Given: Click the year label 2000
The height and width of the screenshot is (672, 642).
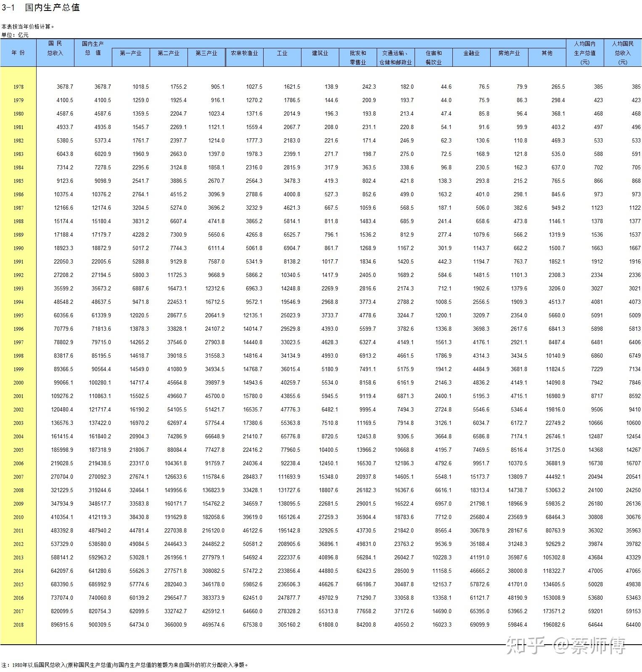Looking at the screenshot, I should tap(18, 383).
